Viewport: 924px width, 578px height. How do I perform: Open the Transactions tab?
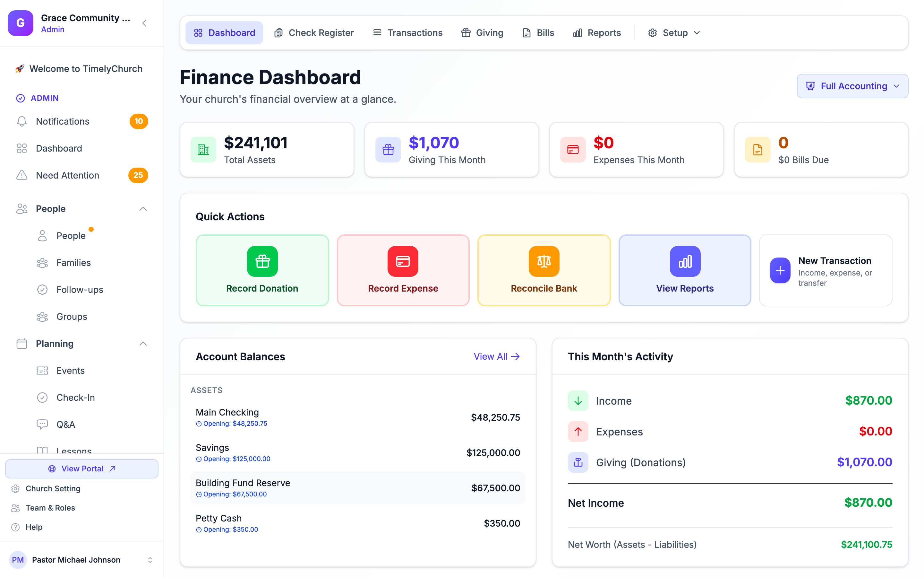click(x=407, y=33)
